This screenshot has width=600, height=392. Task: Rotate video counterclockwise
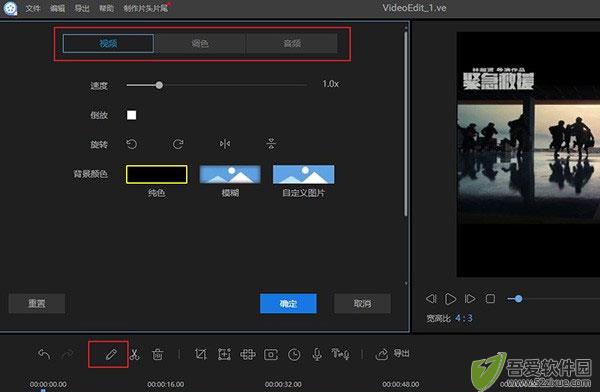tap(132, 144)
